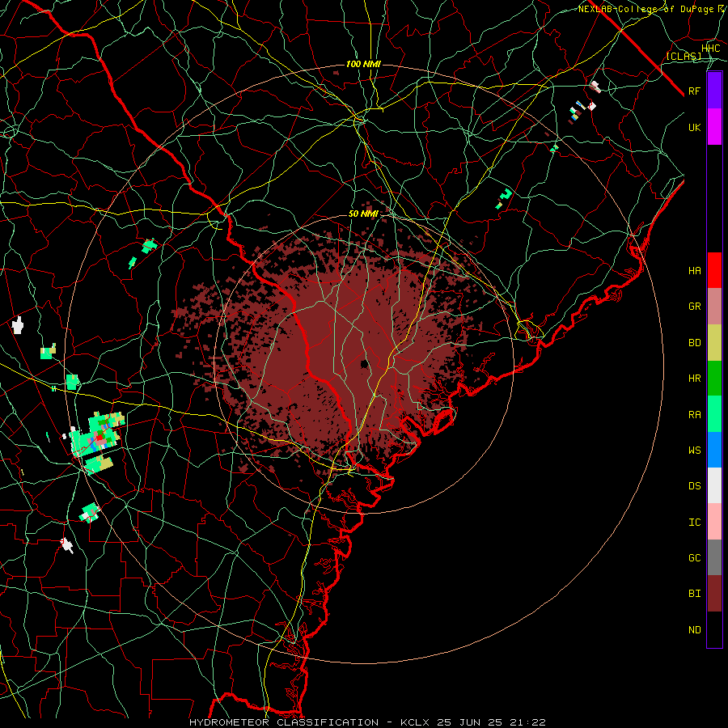Pick the light green RA legend swatch
The height and width of the screenshot is (728, 728).
coord(714,414)
